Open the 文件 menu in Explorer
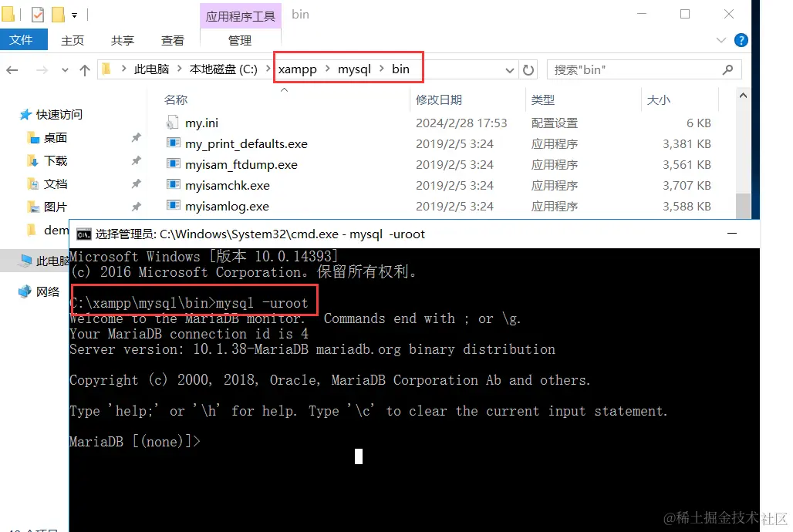793x532 pixels. point(23,40)
